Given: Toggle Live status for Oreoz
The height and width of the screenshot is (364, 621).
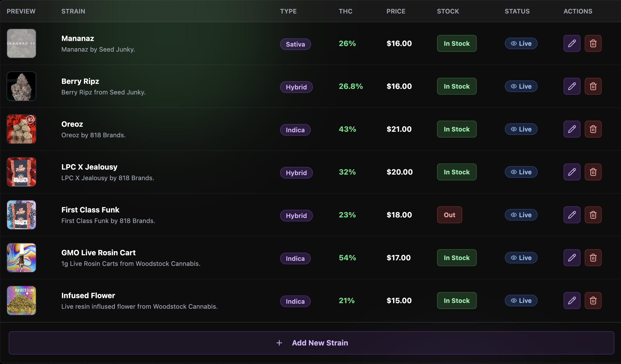Looking at the screenshot, I should coord(521,129).
